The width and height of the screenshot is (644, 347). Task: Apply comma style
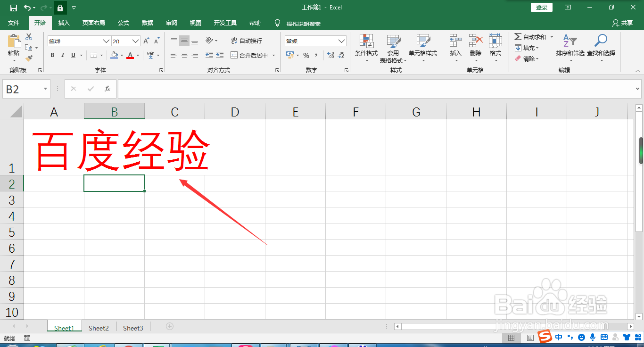316,55
